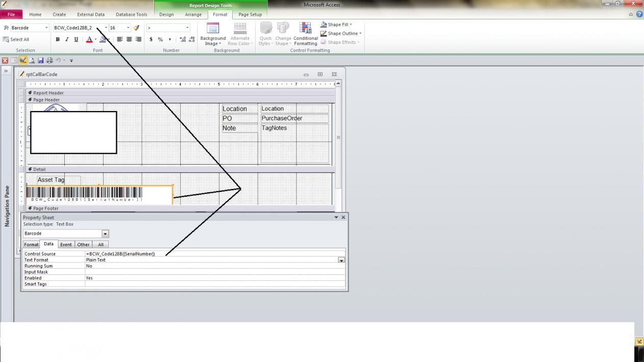This screenshot has height=362, width=644.
Task: Open Property Sheet Barcode selection dropdown
Action: pos(105,234)
